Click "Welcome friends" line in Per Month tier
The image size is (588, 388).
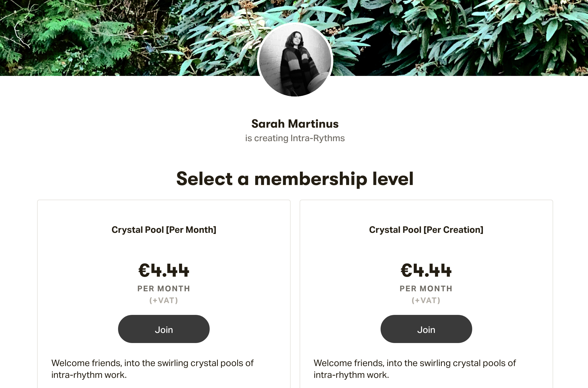coord(152,363)
